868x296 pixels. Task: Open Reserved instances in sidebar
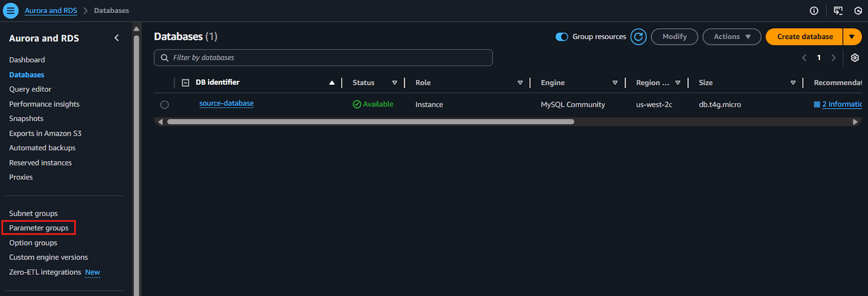point(40,162)
